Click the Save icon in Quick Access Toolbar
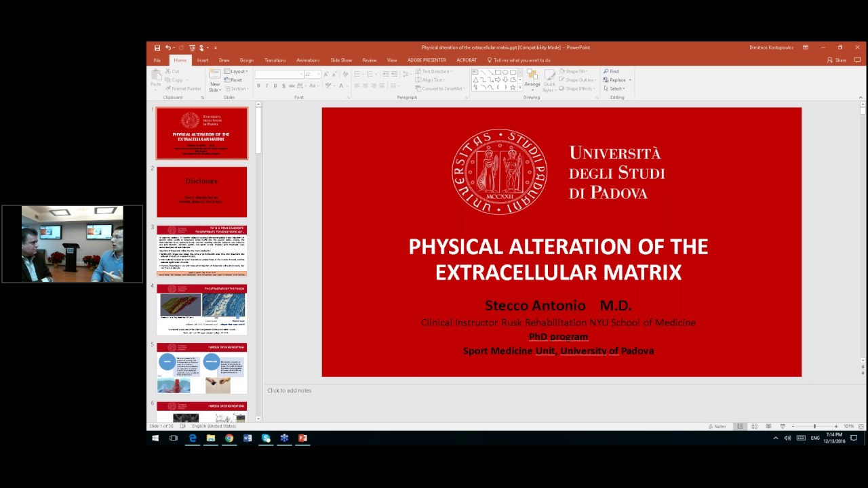Image resolution: width=868 pixels, height=488 pixels. (x=157, y=48)
